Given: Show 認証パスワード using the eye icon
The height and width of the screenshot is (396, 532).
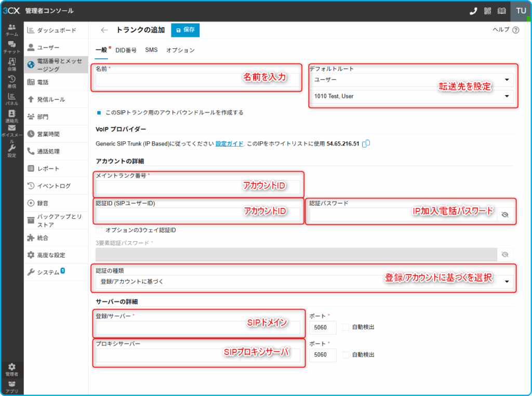Looking at the screenshot, I should pos(504,215).
